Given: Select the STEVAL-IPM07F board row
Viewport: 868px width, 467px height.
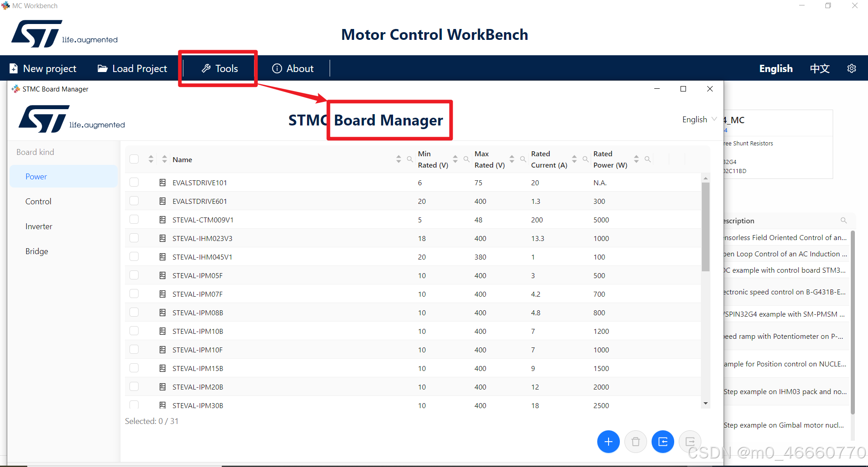Looking at the screenshot, I should pos(413,294).
